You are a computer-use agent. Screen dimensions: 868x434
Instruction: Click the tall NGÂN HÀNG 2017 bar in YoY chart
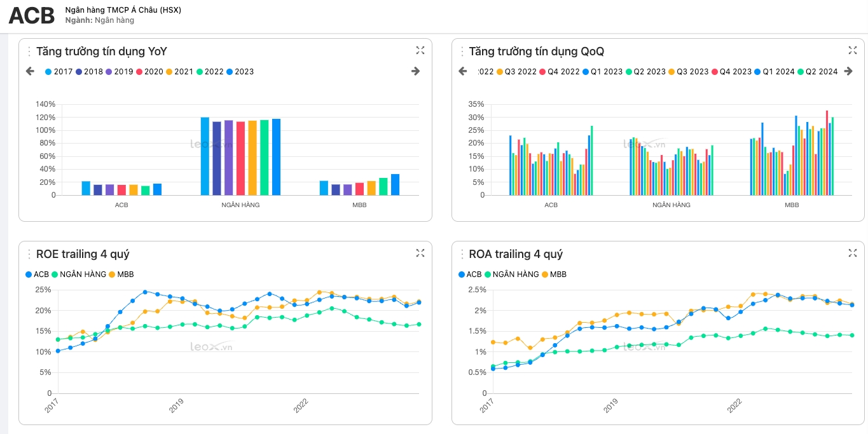(x=205, y=156)
